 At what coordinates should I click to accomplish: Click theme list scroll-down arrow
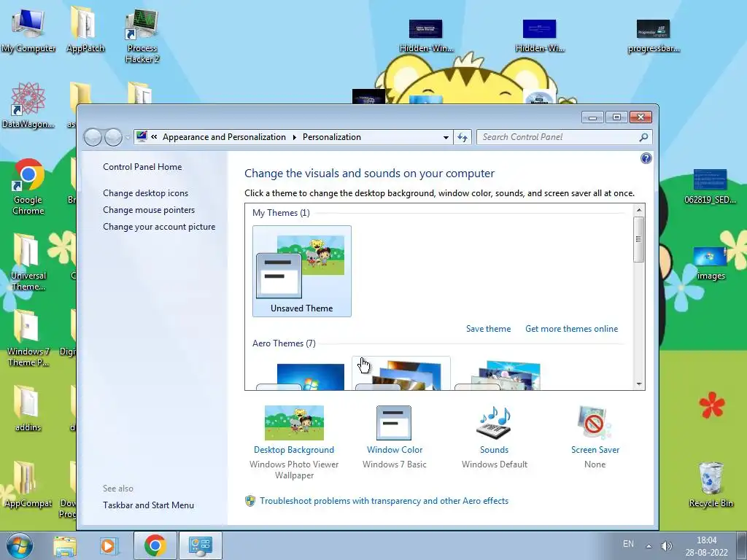coord(639,384)
